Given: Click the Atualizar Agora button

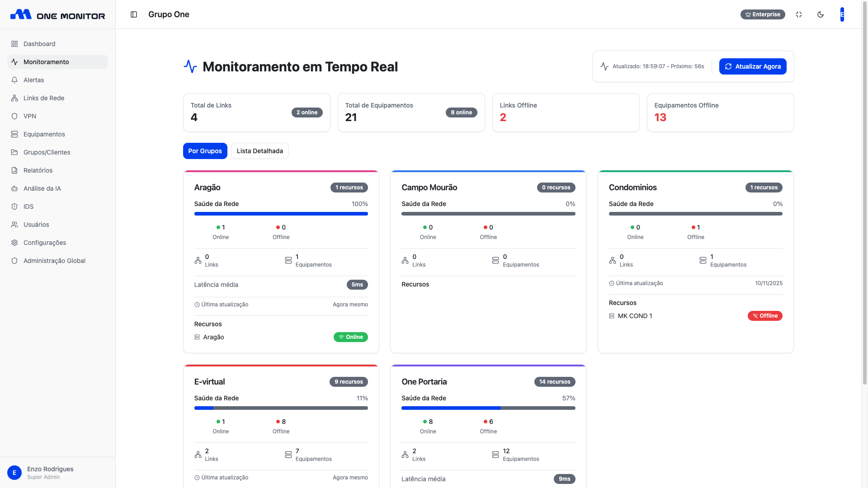Looking at the screenshot, I should (753, 66).
